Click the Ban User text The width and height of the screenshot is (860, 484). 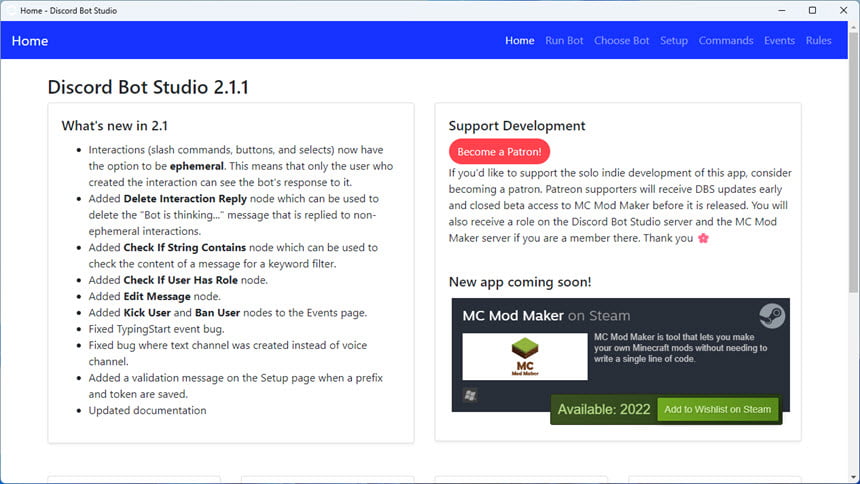tap(217, 313)
